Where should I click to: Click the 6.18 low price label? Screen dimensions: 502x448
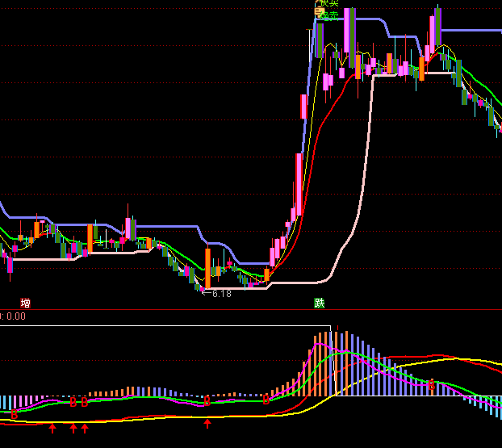220,294
